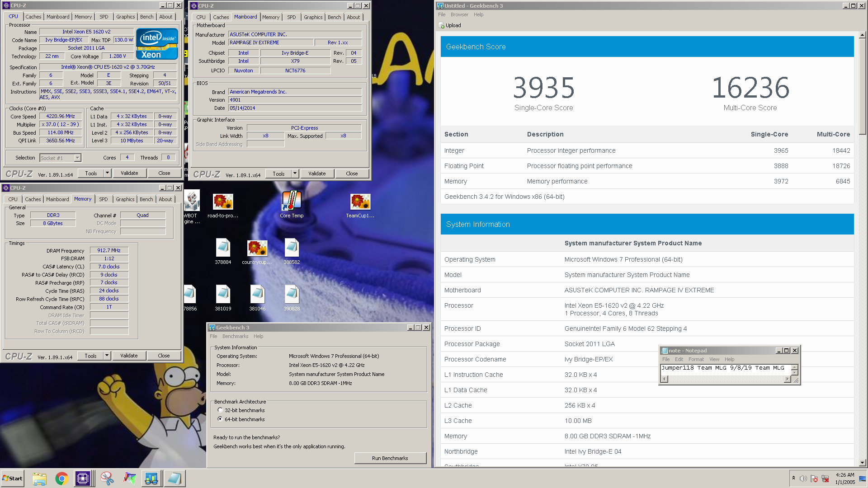Click Multi-Core Score 16236

click(750, 88)
